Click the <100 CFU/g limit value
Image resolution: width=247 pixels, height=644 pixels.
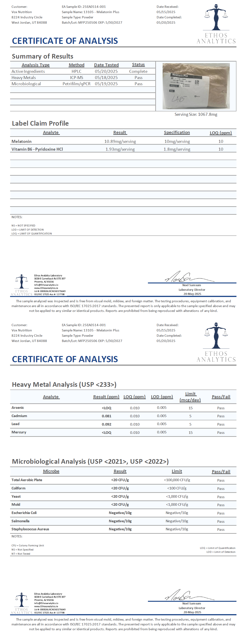coord(177,488)
